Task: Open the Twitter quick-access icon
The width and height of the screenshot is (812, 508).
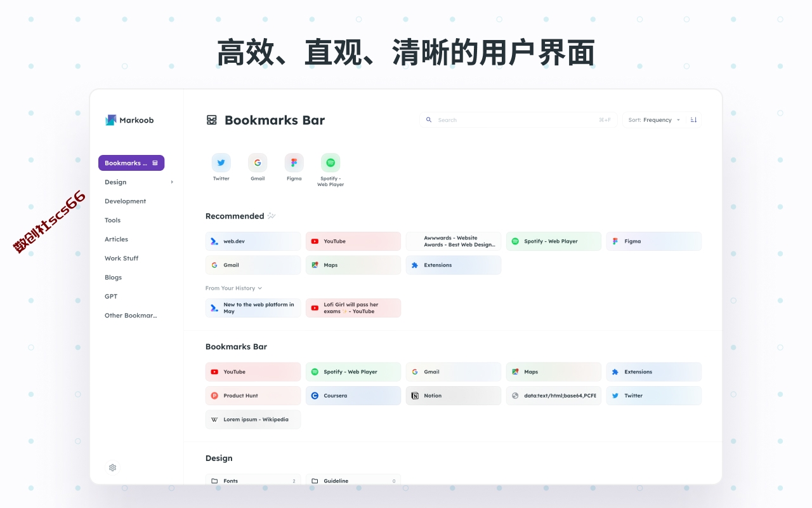Action: (x=221, y=163)
